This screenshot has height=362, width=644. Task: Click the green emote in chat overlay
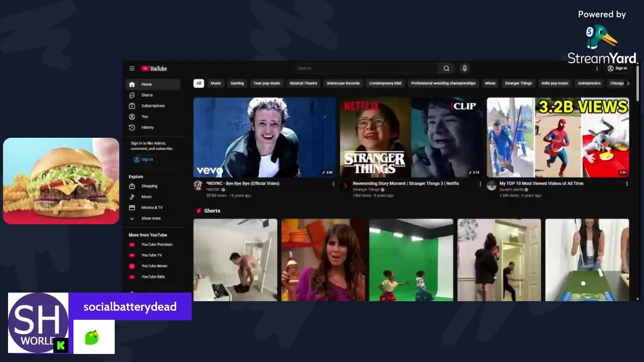(92, 338)
